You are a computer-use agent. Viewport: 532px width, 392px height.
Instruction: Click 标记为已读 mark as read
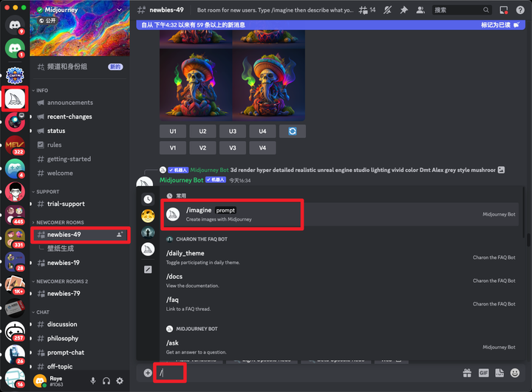[x=499, y=25]
